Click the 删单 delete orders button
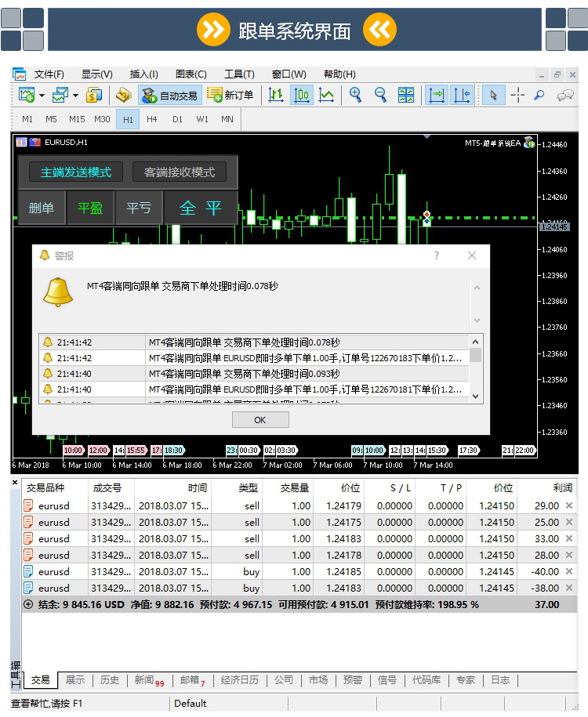This screenshot has width=588, height=717. (42, 208)
